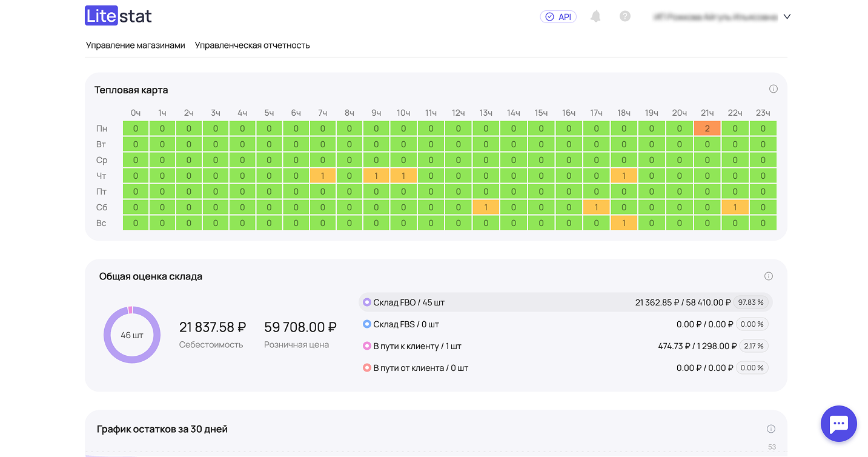
Task: Open the help question mark icon
Action: pos(625,16)
